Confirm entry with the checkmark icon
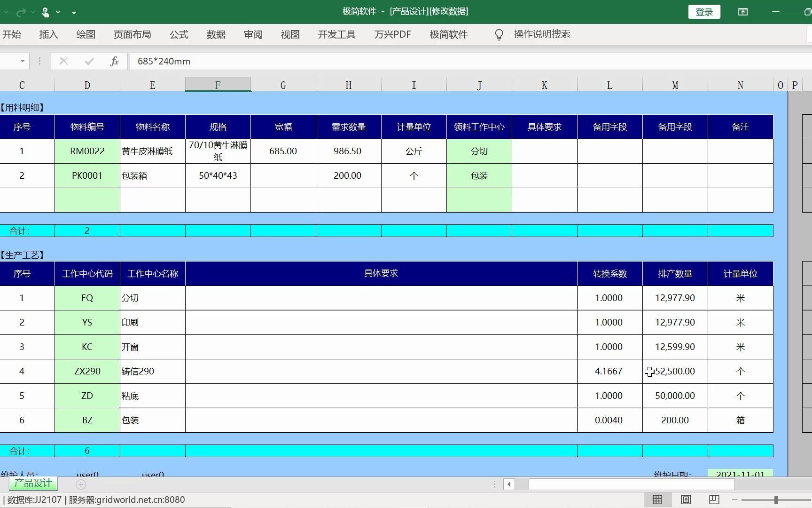 point(89,61)
